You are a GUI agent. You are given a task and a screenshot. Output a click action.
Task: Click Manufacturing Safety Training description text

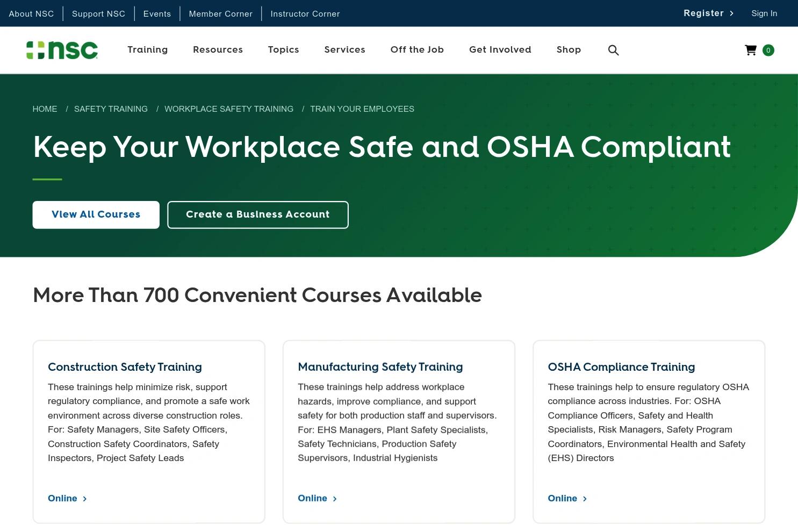click(398, 422)
